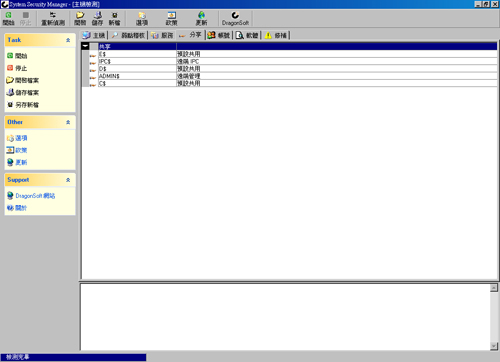This screenshot has height=362, width=500.
Task: Click the options icon in top toolbar
Action: 142,15
